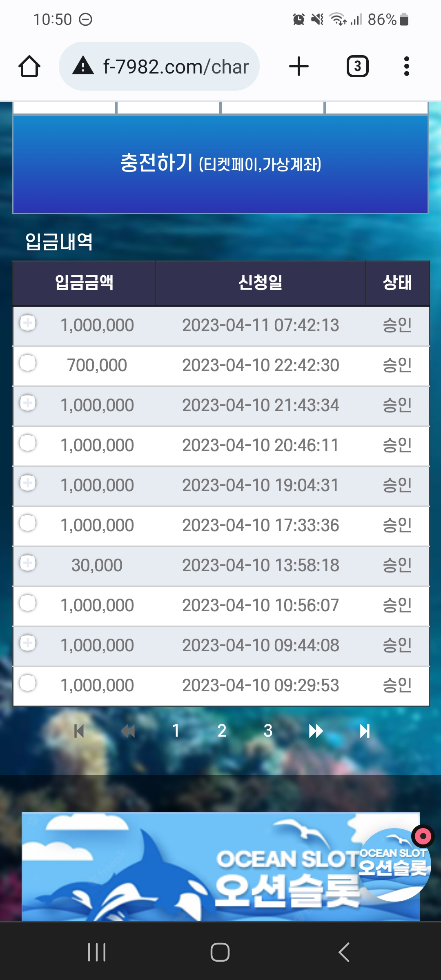This screenshot has width=441, height=980.
Task: Open a new tab with plus icon
Action: coord(299,67)
